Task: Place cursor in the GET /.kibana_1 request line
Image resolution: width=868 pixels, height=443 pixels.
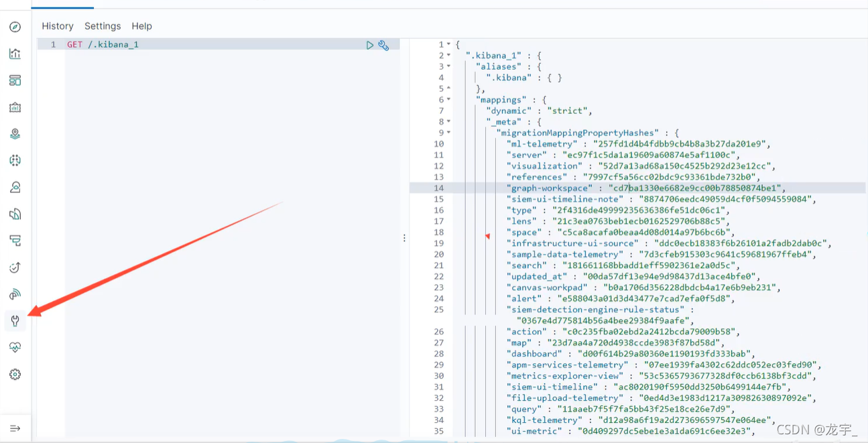Action: coord(103,44)
